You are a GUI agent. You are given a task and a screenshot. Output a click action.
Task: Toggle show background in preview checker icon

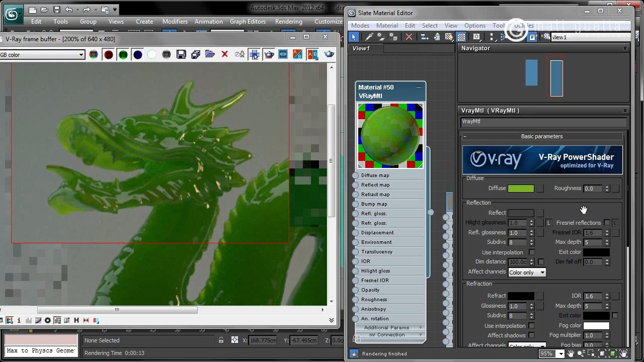461,37
